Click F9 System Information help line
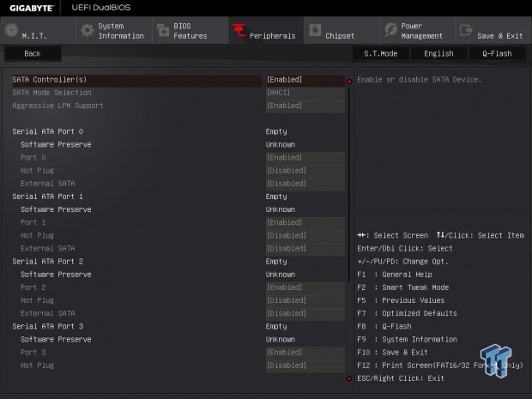Viewport: 532px width, 399px height. [x=407, y=339]
